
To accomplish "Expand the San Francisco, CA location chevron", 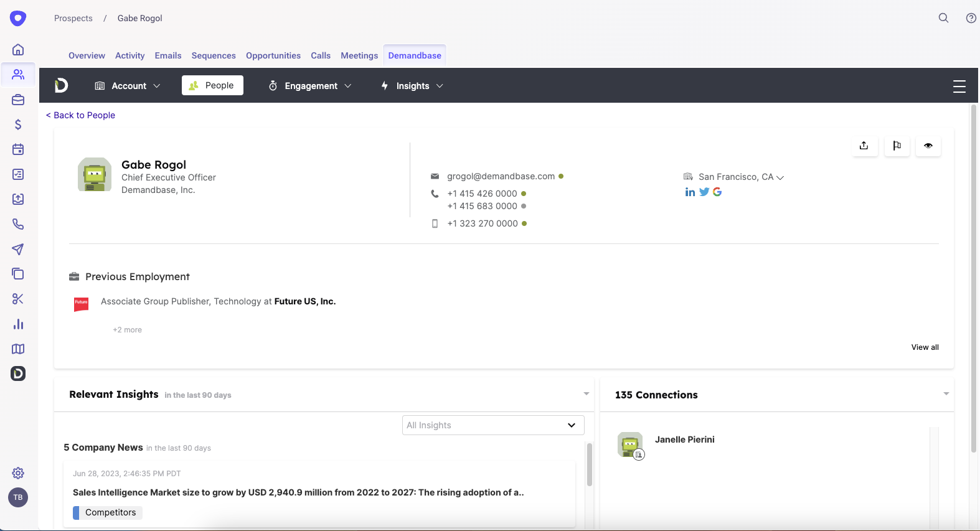I will pyautogui.click(x=780, y=177).
